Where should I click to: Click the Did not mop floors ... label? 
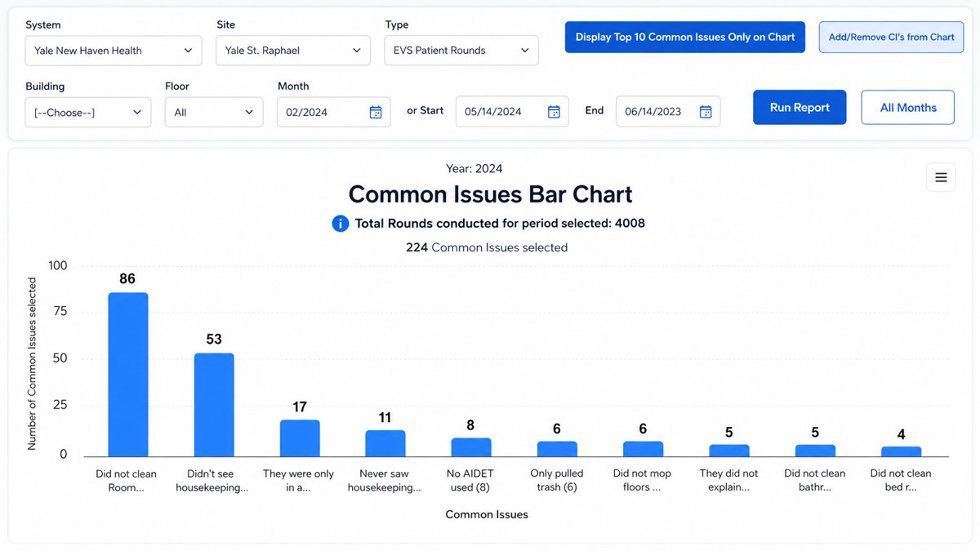tap(643, 480)
